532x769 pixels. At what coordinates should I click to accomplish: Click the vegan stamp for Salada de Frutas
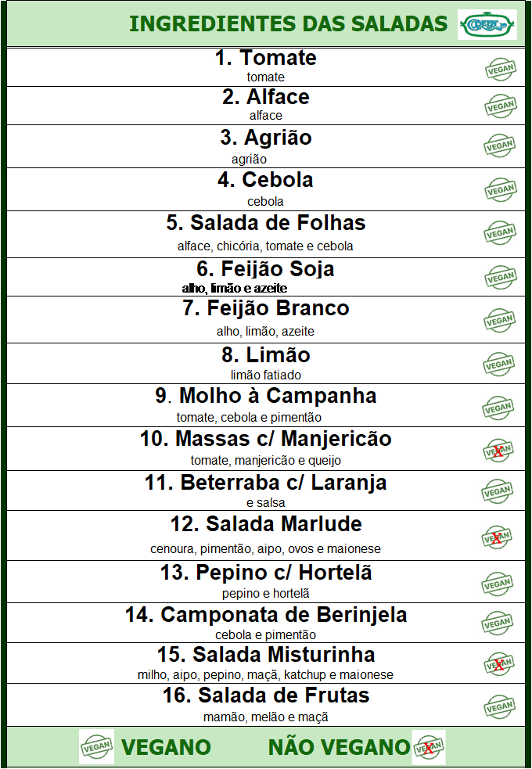[x=498, y=706]
